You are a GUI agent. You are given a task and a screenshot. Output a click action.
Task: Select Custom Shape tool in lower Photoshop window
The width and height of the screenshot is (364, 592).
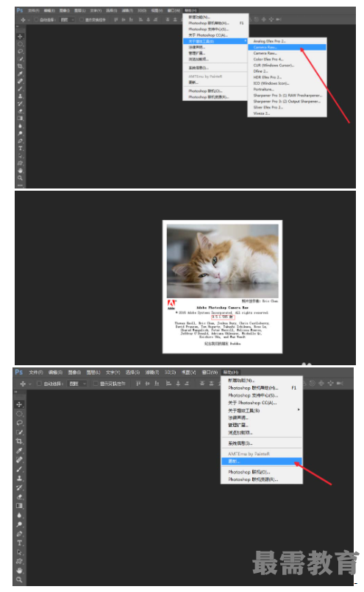coord(19,561)
